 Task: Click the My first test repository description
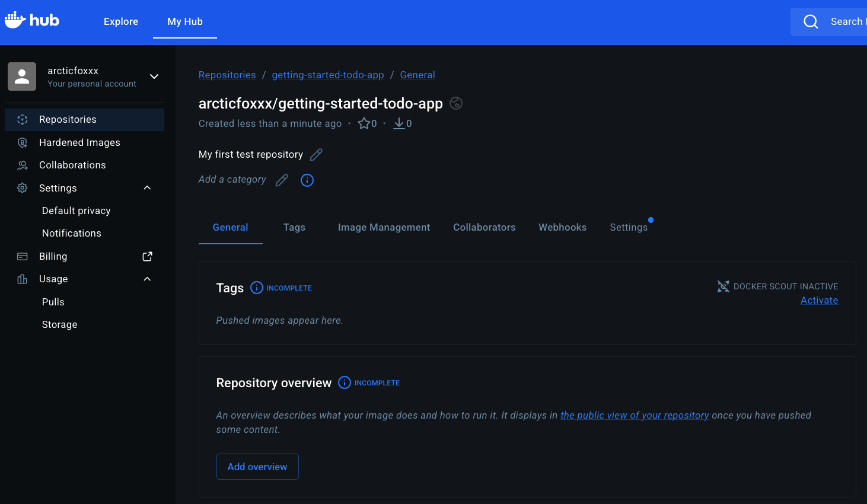tap(251, 155)
